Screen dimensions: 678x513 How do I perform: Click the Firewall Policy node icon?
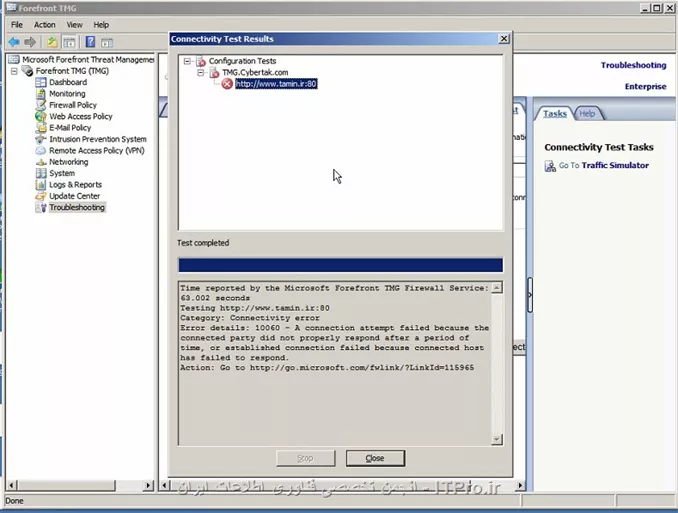coord(41,105)
